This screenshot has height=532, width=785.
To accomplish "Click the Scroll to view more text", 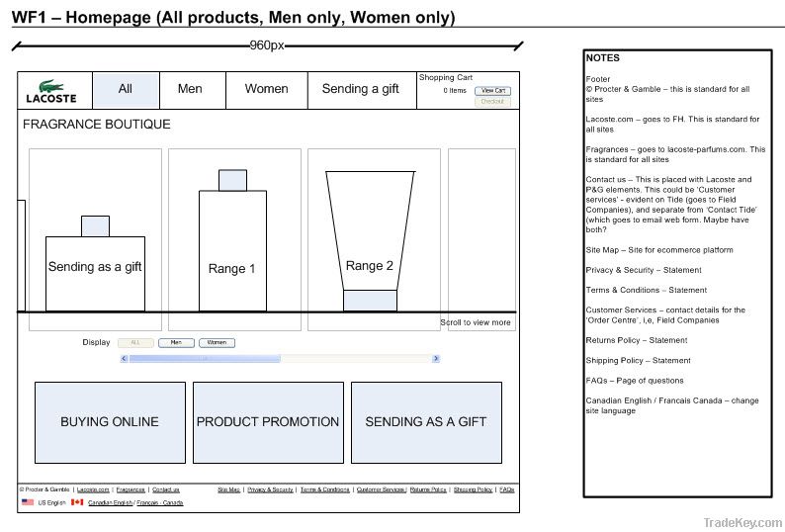I will pyautogui.click(x=476, y=322).
